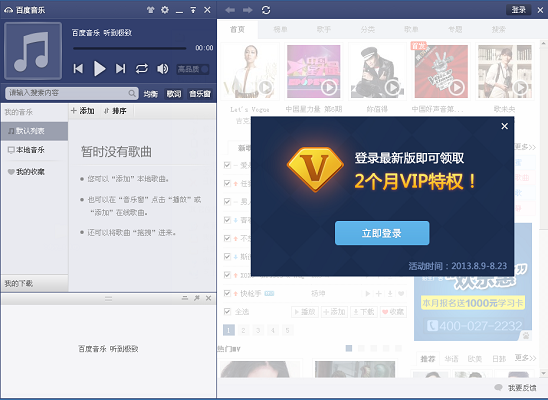Viewport: 548px width, 400px height.
Task: Minimize the lyrics panel via its dash icon
Action: (x=185, y=298)
